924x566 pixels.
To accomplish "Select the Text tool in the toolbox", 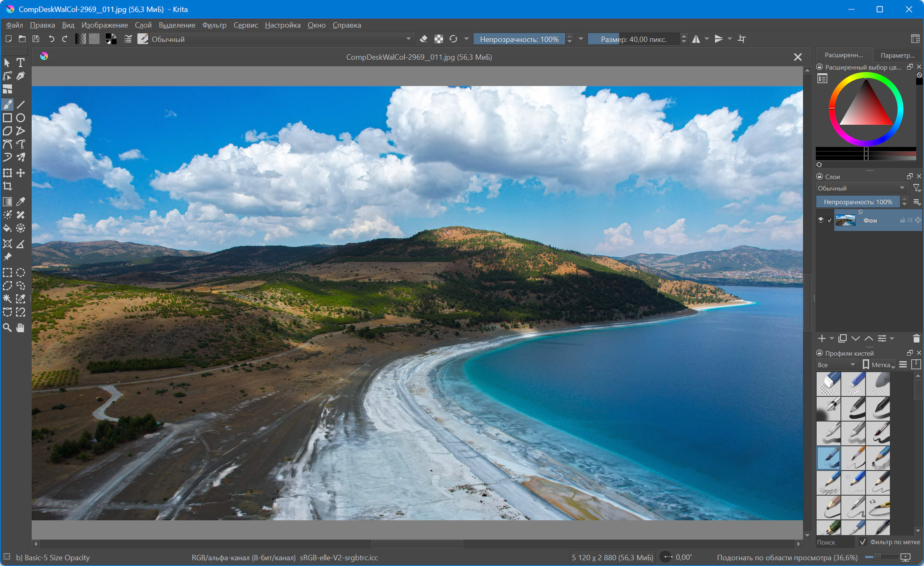I will (x=21, y=63).
